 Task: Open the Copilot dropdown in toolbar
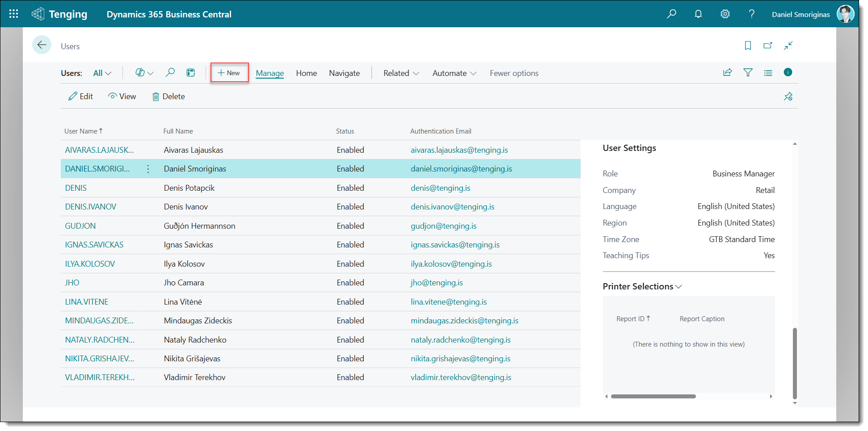144,73
